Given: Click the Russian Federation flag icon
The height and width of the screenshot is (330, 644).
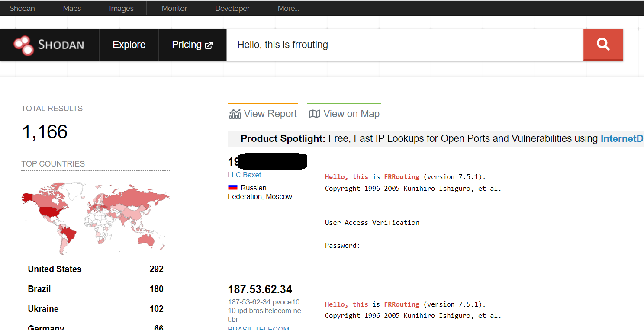Looking at the screenshot, I should 233,188.
